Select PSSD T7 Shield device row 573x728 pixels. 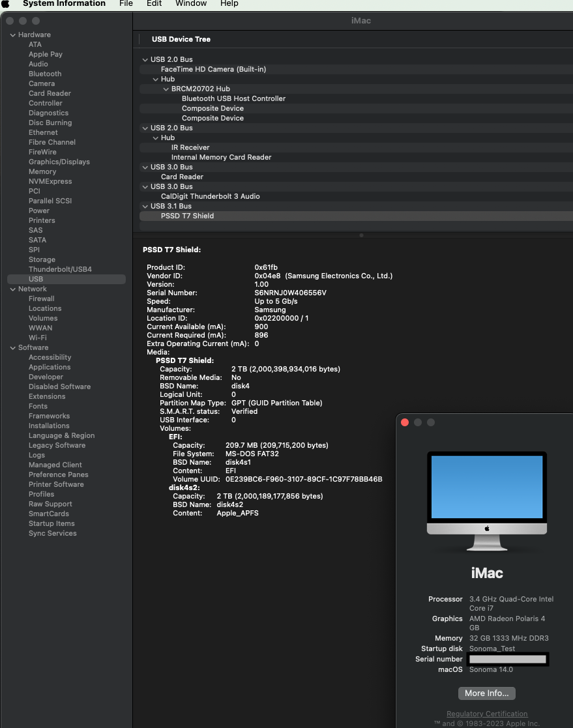(356, 216)
